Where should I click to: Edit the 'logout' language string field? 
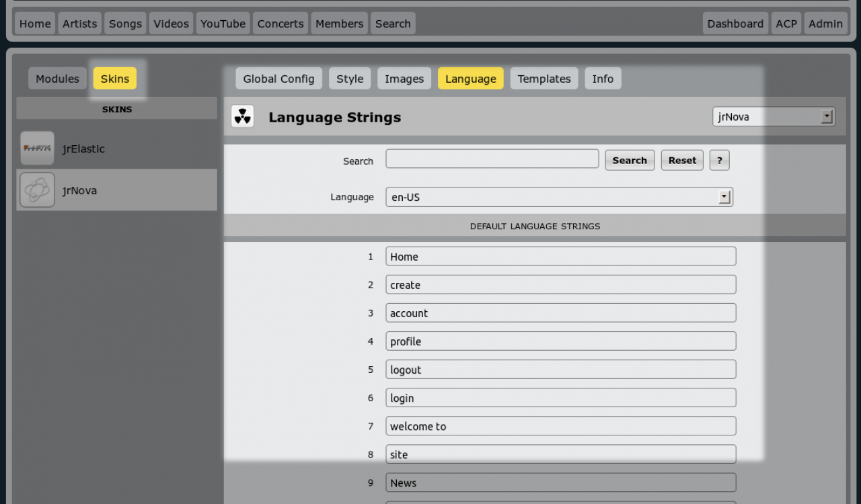pyautogui.click(x=560, y=370)
